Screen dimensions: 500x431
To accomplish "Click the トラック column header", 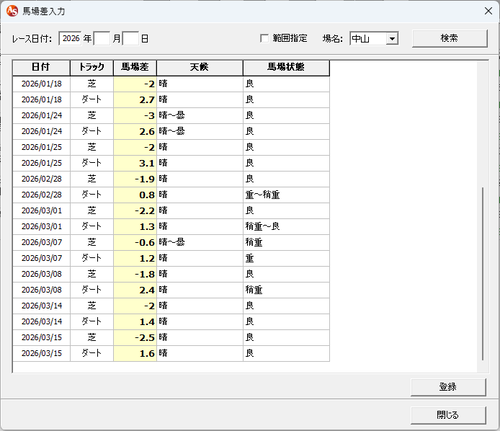I will 92,68.
